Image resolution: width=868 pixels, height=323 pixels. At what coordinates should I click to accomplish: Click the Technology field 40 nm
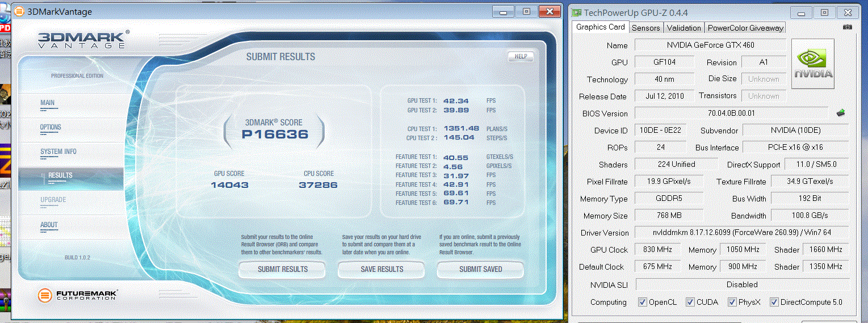point(664,79)
